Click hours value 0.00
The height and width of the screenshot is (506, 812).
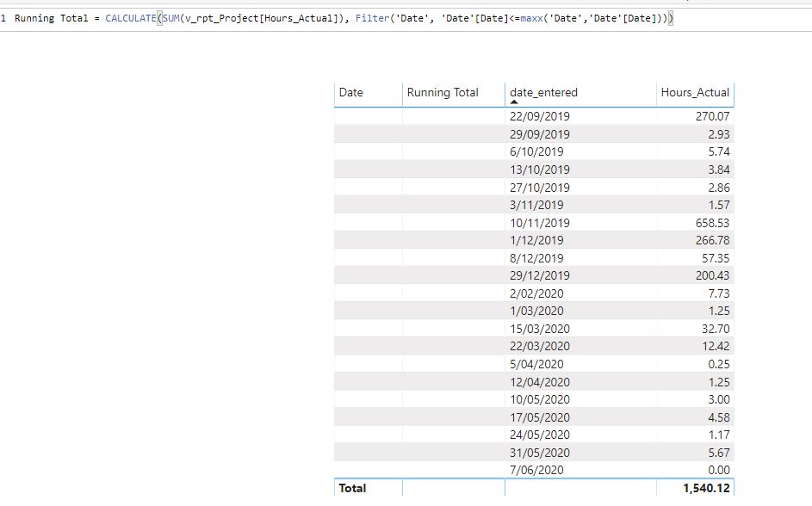pos(719,470)
